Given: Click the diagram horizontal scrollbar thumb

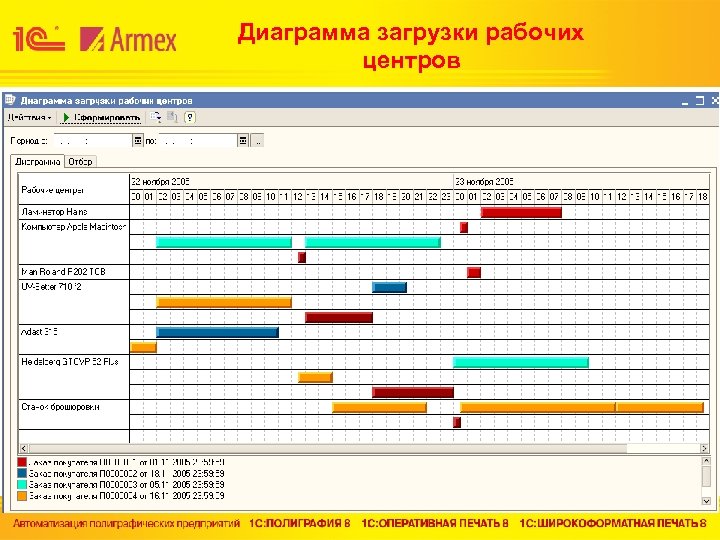Looking at the screenshot, I should (328, 448).
